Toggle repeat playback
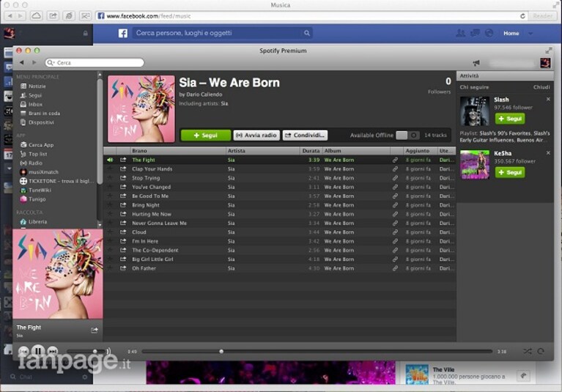Screen dimensions: 562x392 541,351
